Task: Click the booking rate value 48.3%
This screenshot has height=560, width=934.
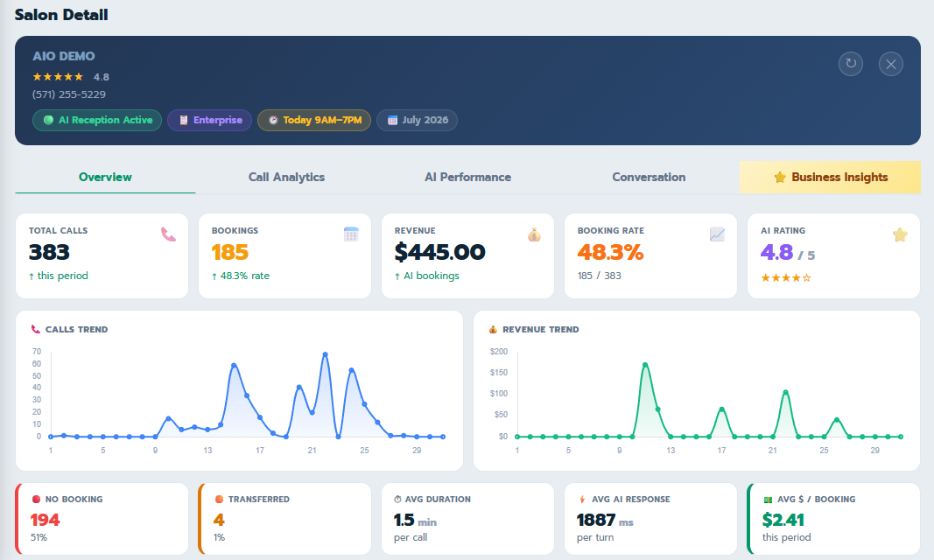Action: [610, 252]
